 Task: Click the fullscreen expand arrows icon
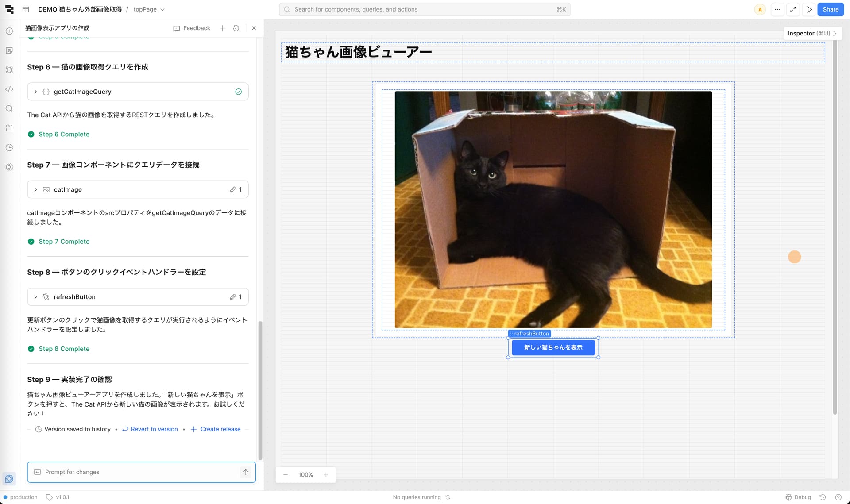pyautogui.click(x=793, y=9)
